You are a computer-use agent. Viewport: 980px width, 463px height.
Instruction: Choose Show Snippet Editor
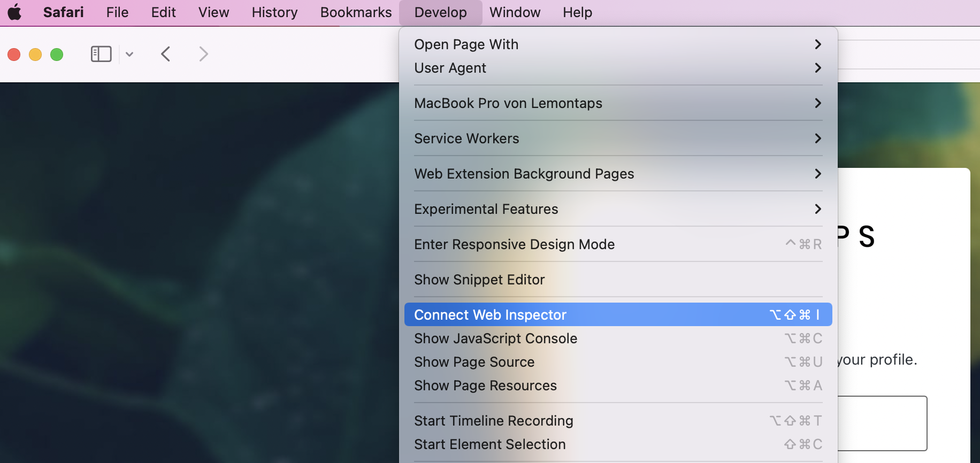[618, 280]
